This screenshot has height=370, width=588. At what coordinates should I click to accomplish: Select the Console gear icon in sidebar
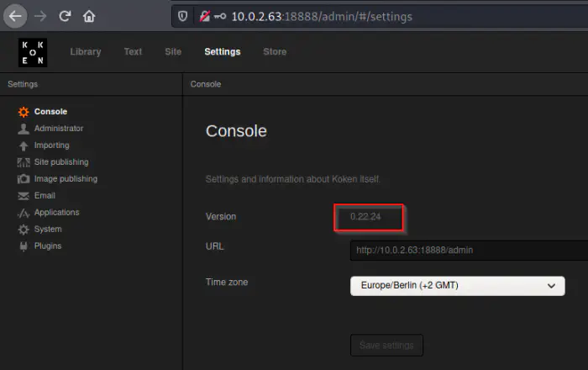pos(24,112)
